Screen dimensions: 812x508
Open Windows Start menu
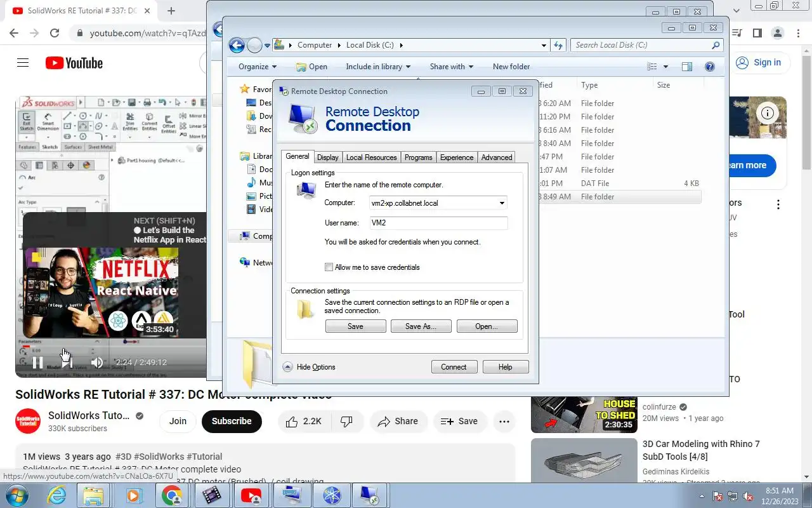pos(16,495)
